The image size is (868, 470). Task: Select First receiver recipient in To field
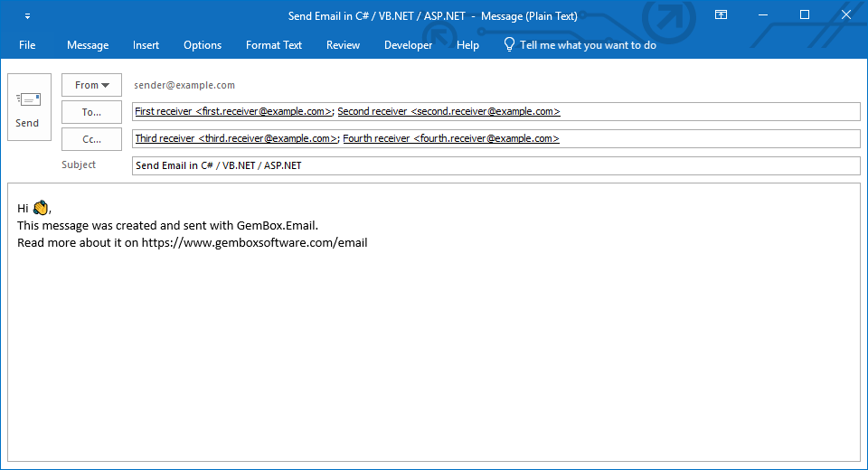point(233,112)
